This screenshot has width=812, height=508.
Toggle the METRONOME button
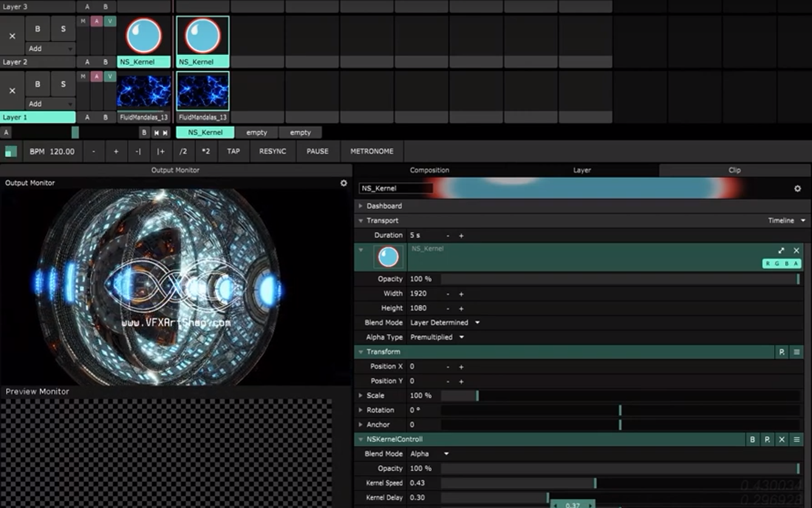click(372, 152)
